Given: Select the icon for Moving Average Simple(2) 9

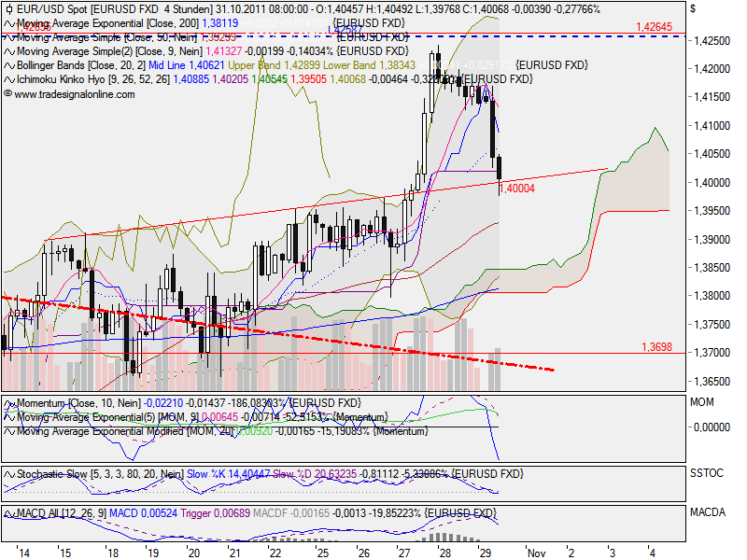Looking at the screenshot, I should coord(8,50).
